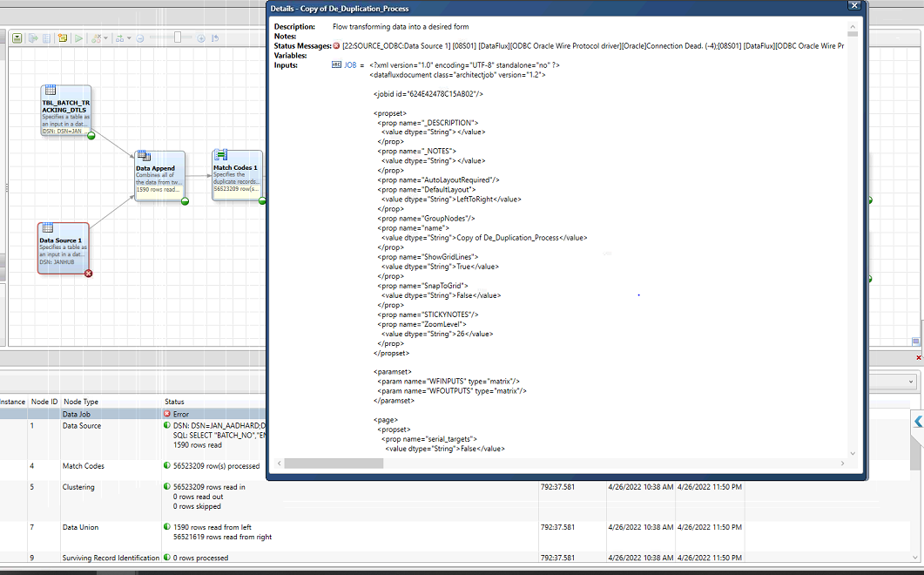Open the dropdown arrow beside the layout toolbar icon
Screen dimensions: 924x575
[x=129, y=37]
